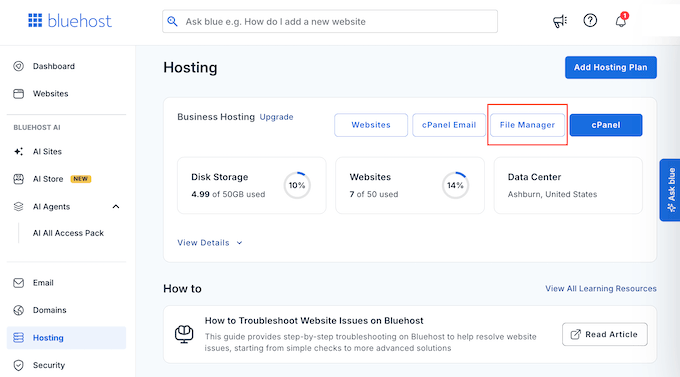Open AI Store in the sidebar
Screen dimensions: 680x377
click(x=48, y=179)
